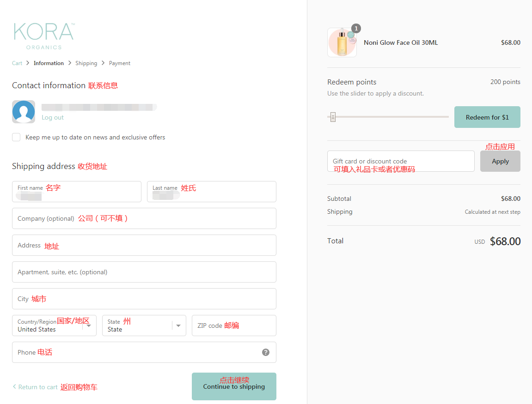This screenshot has width=532, height=404.
Task: Click the redeem points slider handle
Action: (x=333, y=117)
